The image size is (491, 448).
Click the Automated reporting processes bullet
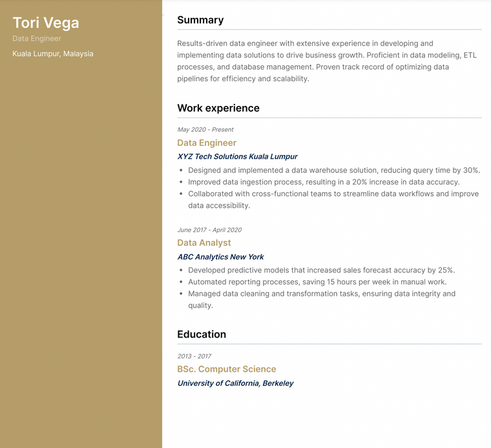(x=317, y=282)
